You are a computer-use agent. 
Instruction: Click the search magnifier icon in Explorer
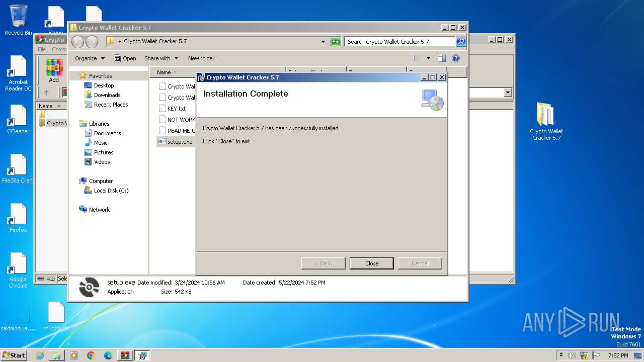(x=460, y=42)
